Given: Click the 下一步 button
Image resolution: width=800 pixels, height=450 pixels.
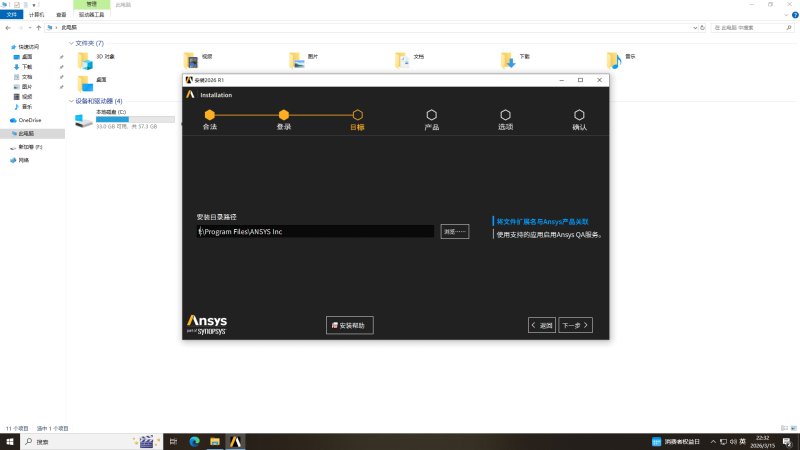Looking at the screenshot, I should (575, 325).
